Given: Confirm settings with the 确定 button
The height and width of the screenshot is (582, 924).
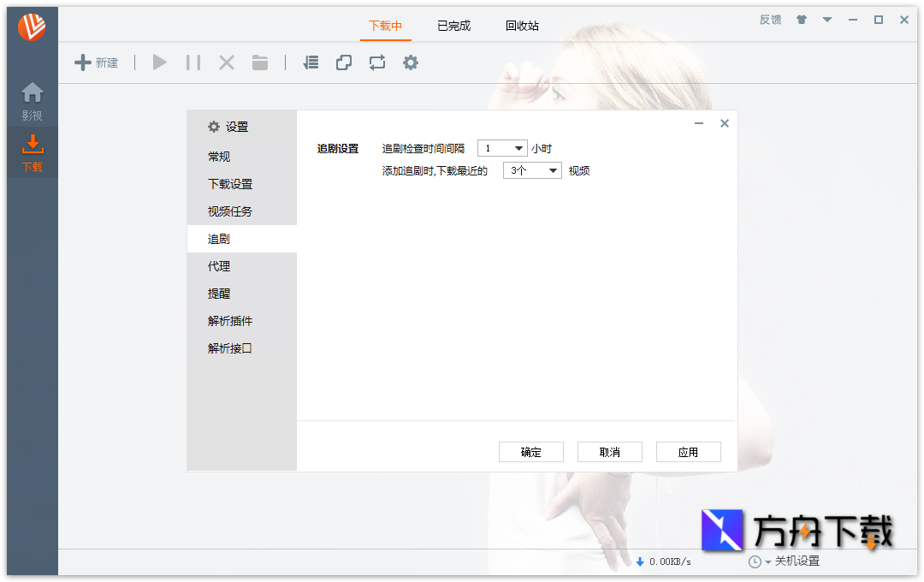Looking at the screenshot, I should pyautogui.click(x=531, y=452).
